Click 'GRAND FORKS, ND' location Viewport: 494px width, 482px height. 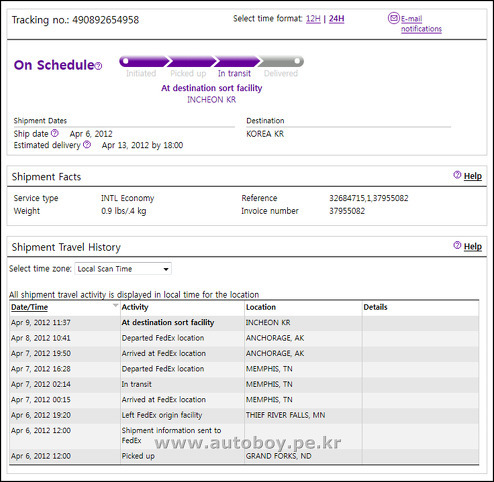[278, 456]
